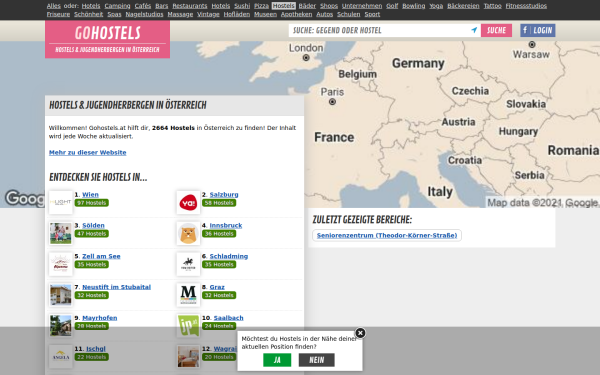The image size is (600, 375).
Task: Click 'Mehr zu dieser Website' link
Action: (87, 152)
